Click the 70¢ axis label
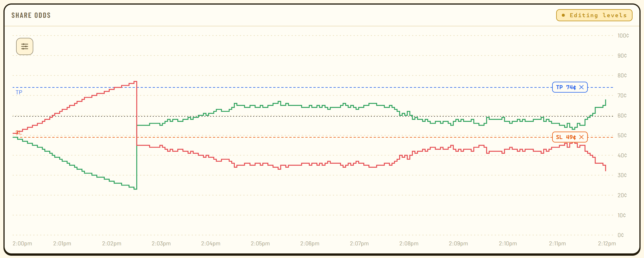 622,95
